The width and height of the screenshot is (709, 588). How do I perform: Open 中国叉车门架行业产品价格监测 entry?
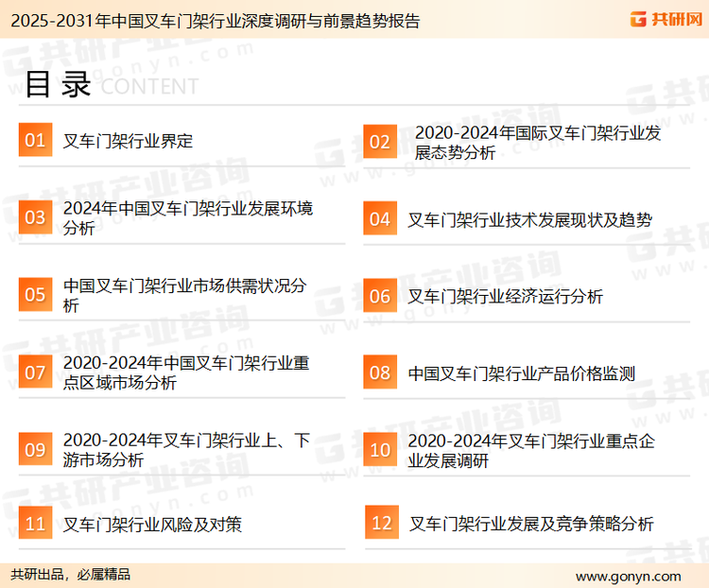tap(521, 372)
